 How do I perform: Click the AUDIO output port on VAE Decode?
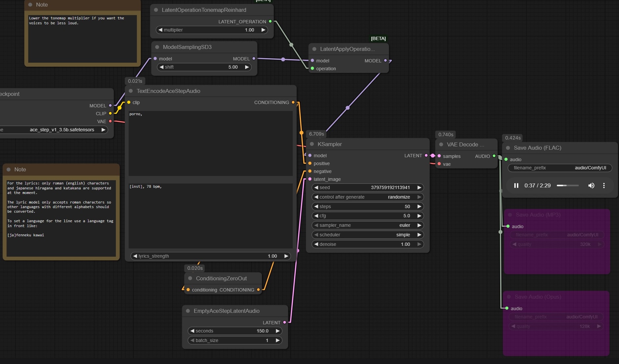pos(494,156)
